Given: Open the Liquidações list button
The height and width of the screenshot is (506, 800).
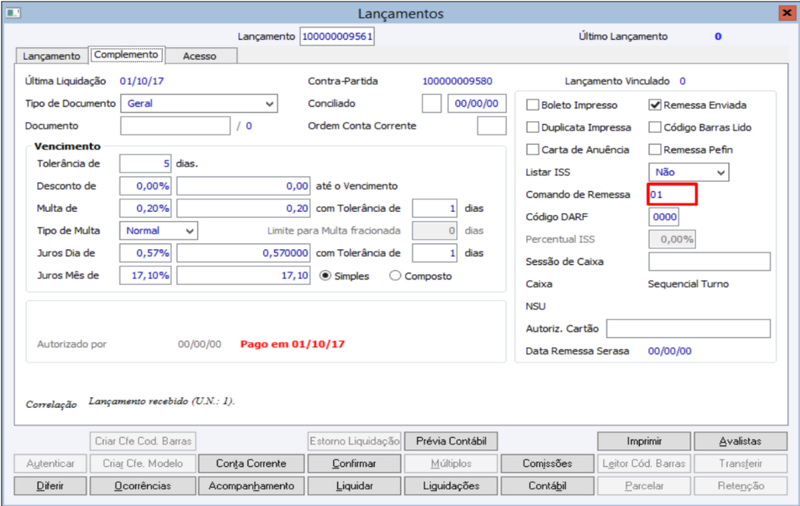Looking at the screenshot, I should 451,486.
